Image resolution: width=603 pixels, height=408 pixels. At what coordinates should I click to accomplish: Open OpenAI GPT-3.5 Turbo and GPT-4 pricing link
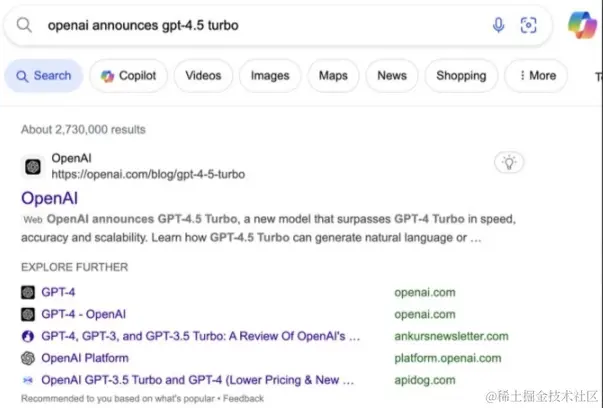197,380
